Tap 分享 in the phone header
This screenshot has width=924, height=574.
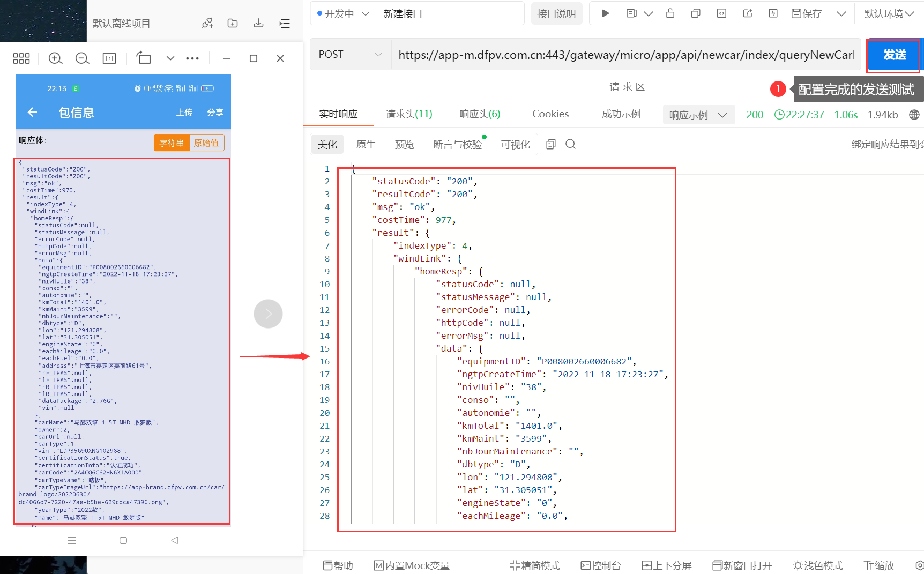pos(215,113)
